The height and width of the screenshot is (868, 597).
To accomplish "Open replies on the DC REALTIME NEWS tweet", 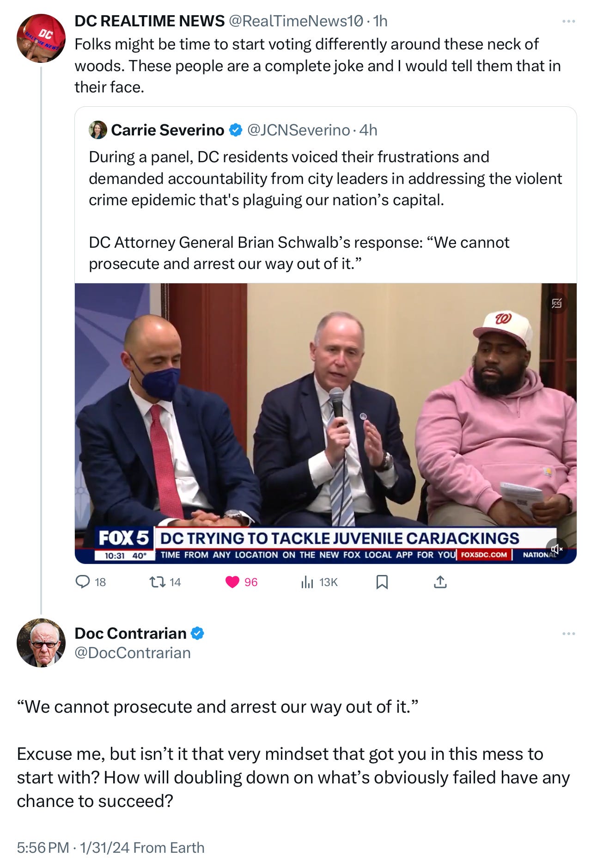I will click(x=91, y=582).
